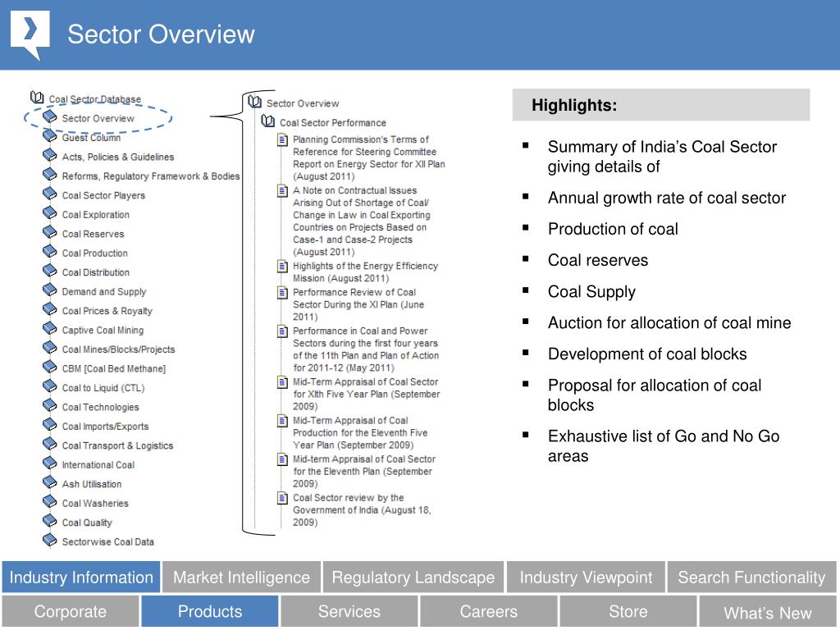Click the book icon beside Coal Mines/Blocks/Projects
The height and width of the screenshot is (630, 840).
click(50, 348)
